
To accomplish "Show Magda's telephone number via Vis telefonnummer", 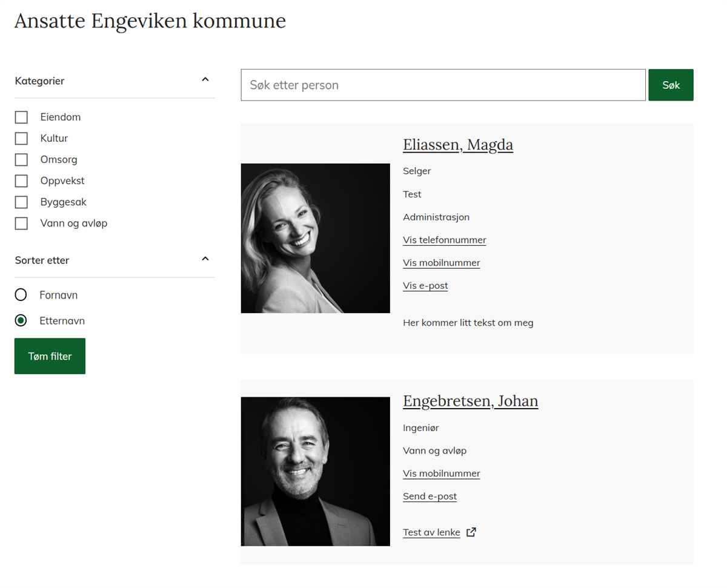I will tap(444, 240).
